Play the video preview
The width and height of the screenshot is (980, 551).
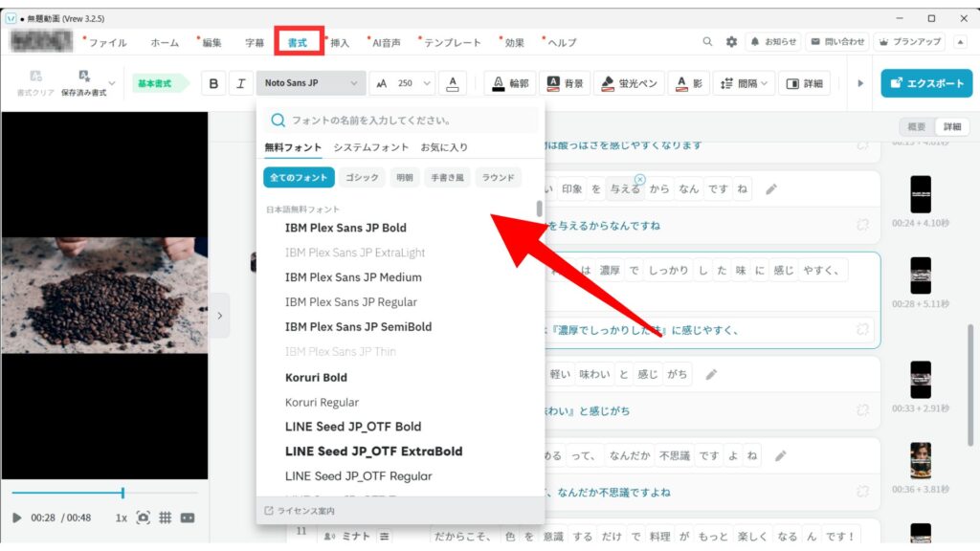coord(17,518)
